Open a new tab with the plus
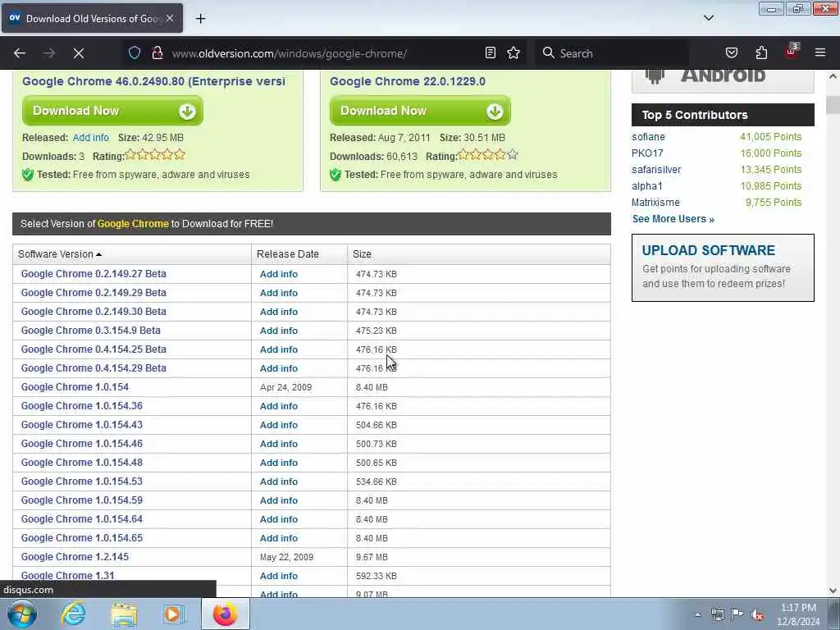840x630 pixels. pos(200,19)
